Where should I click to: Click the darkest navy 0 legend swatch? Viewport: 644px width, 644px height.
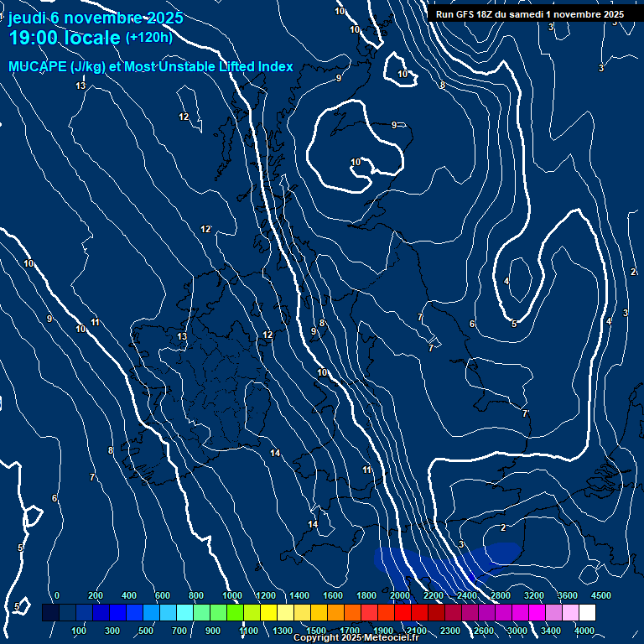click(x=50, y=613)
